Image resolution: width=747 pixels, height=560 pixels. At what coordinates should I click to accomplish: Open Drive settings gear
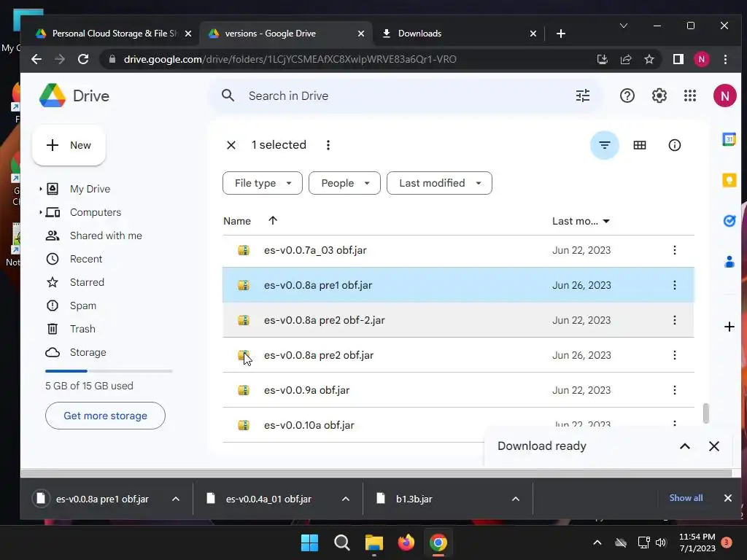point(659,96)
